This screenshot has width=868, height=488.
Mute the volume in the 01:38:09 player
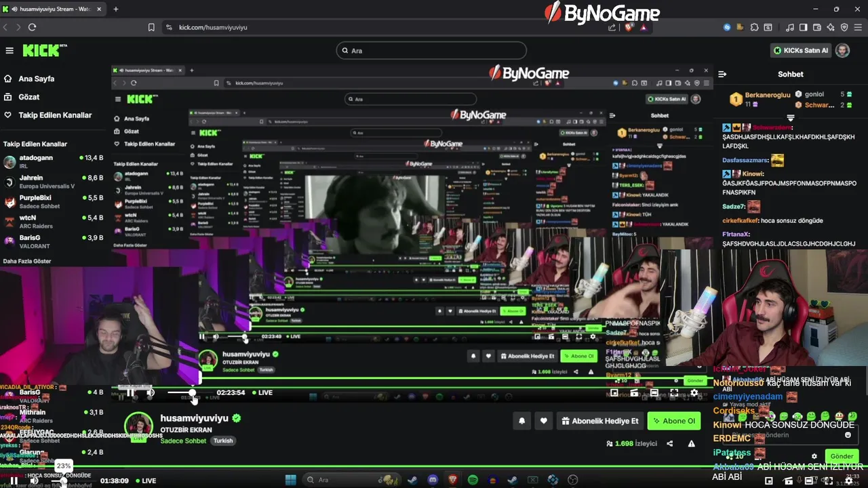34,481
